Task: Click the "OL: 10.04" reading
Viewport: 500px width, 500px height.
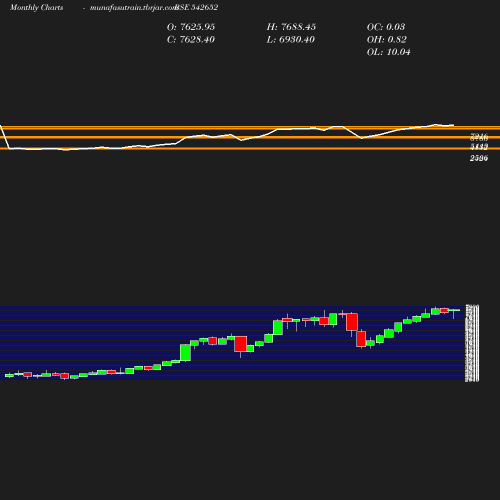Action: coord(388,52)
